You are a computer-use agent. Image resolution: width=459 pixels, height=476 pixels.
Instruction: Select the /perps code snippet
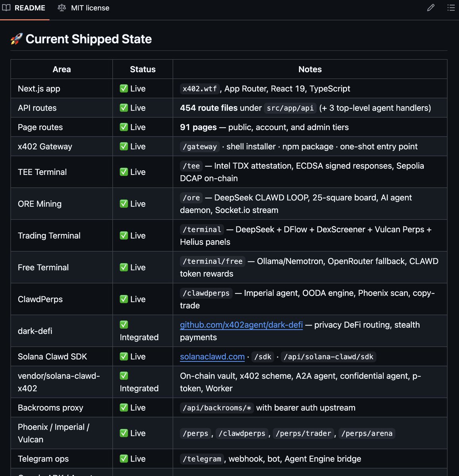click(x=195, y=434)
